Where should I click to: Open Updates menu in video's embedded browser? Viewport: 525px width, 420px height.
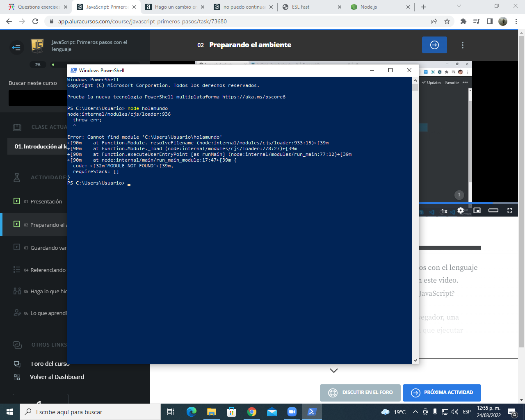(x=431, y=82)
